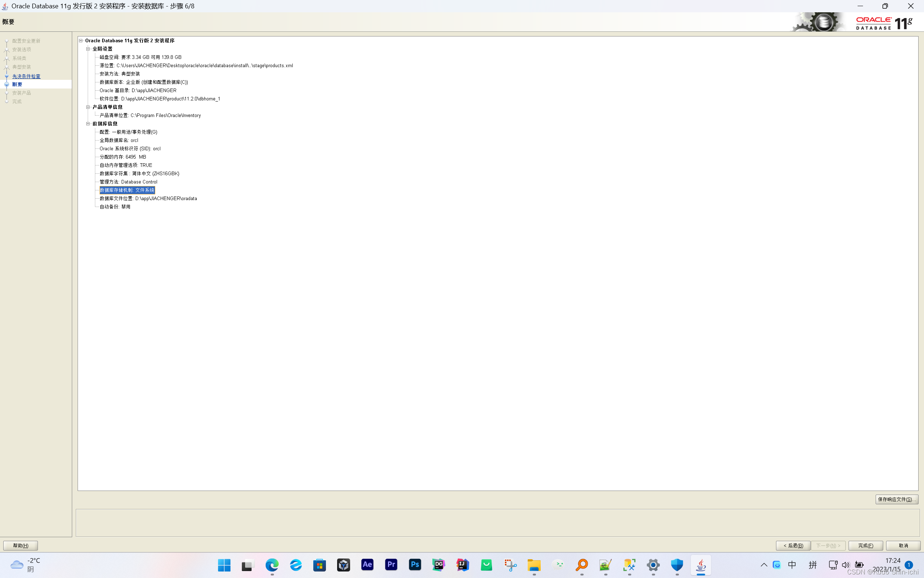The height and width of the screenshot is (578, 924).
Task: Open the Snipping Tool from taskbar
Action: [x=510, y=565]
